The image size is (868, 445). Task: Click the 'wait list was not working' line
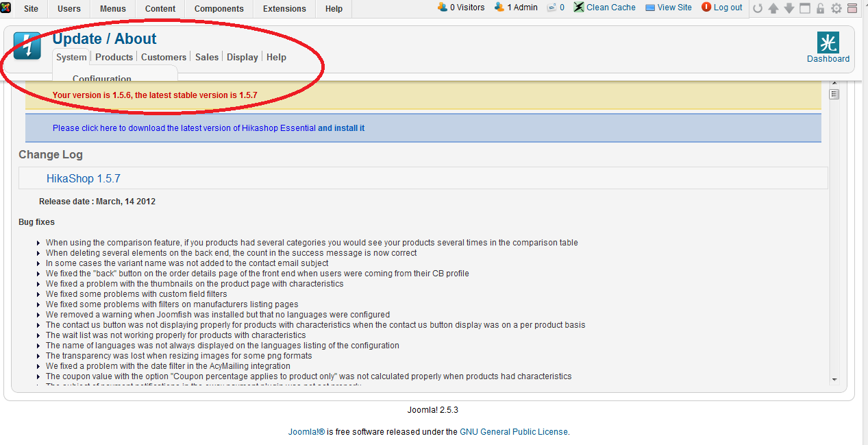point(176,335)
